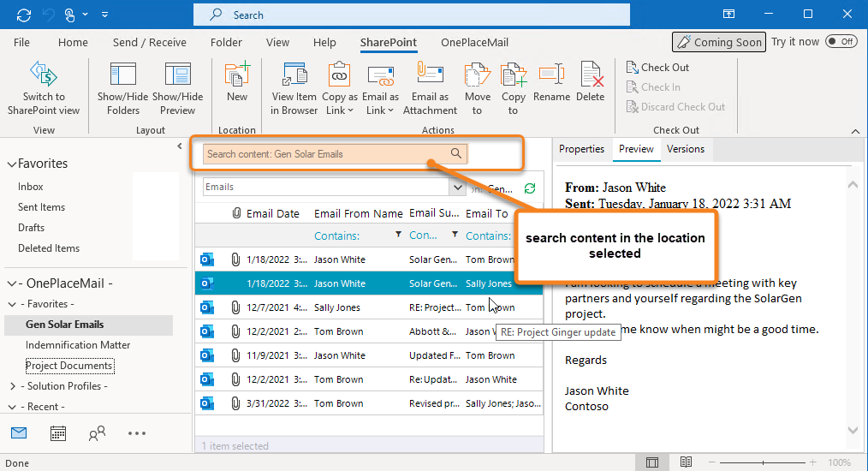Select the Inbox folder

click(31, 187)
